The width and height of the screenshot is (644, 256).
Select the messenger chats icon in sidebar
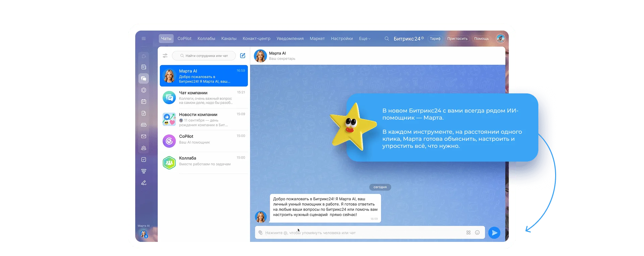point(144,79)
